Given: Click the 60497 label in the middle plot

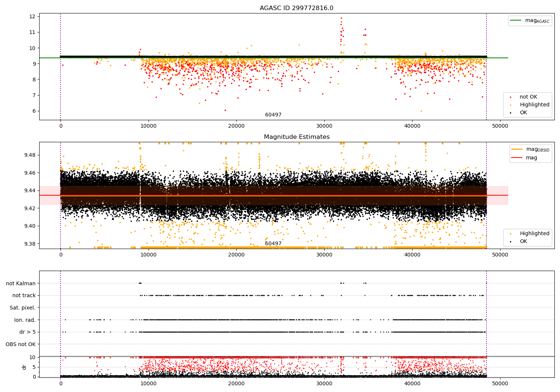Looking at the screenshot, I should pos(273,244).
